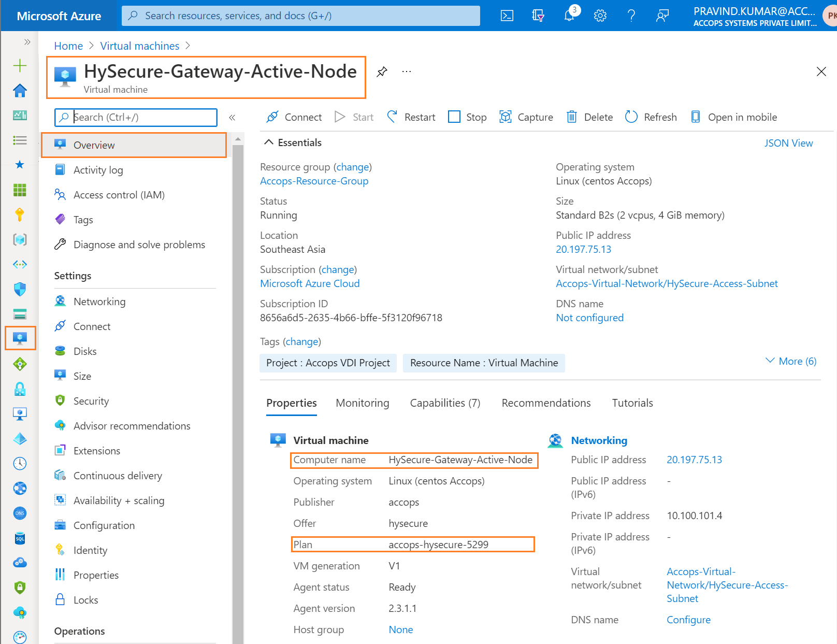The width and height of the screenshot is (837, 644).
Task: Click global search resources bar
Action: point(301,16)
